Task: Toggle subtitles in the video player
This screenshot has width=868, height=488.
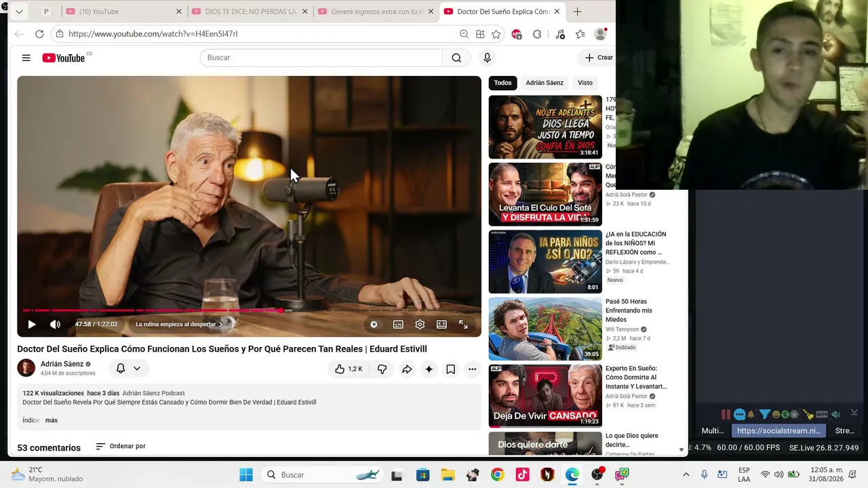Action: (398, 324)
